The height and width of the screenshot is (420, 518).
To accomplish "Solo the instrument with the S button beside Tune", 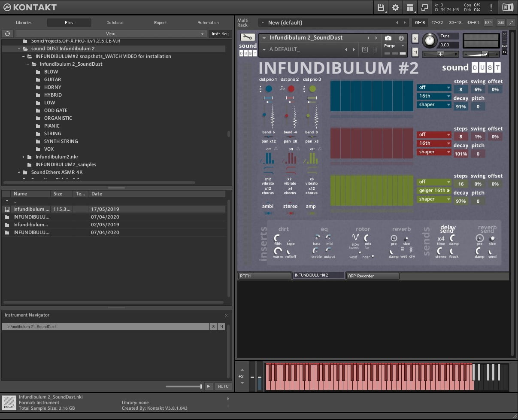I will [415, 38].
